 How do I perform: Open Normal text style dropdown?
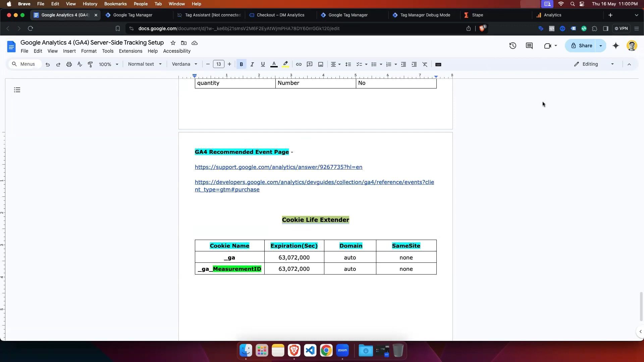145,64
